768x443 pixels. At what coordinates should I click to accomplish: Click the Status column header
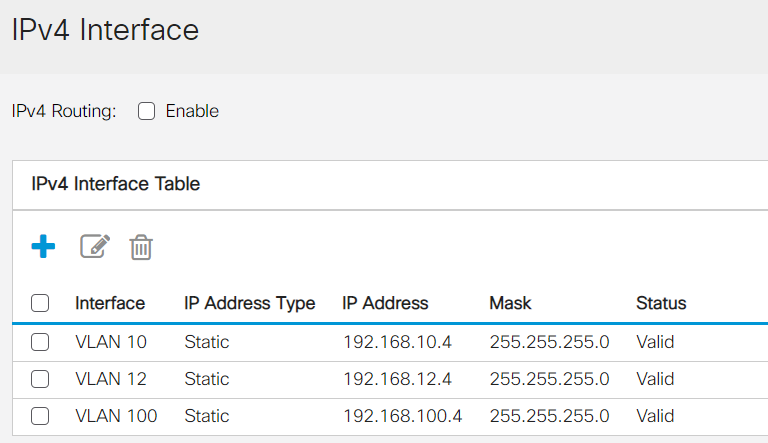click(x=661, y=303)
